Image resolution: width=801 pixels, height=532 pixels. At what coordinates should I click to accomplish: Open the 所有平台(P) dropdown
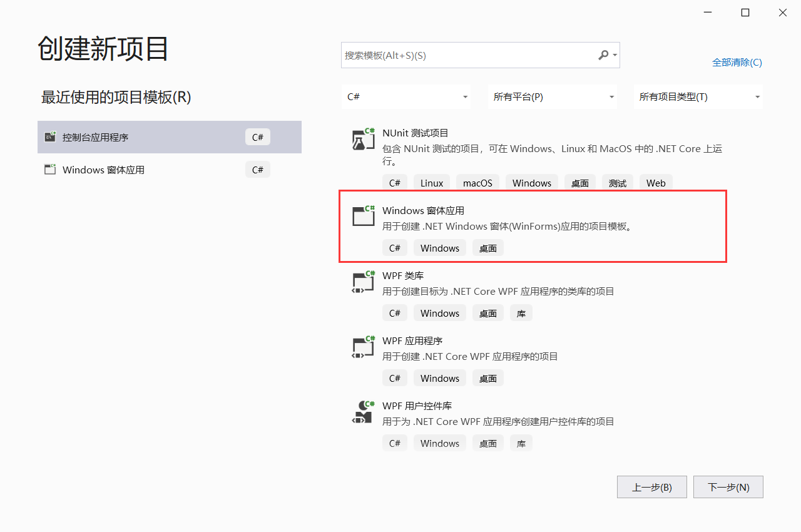click(552, 96)
